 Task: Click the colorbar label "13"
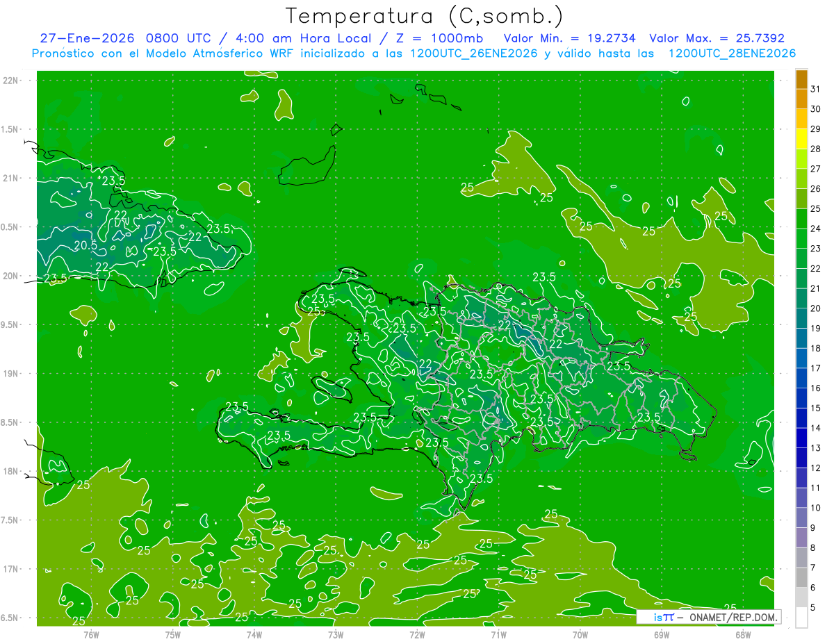(x=816, y=448)
